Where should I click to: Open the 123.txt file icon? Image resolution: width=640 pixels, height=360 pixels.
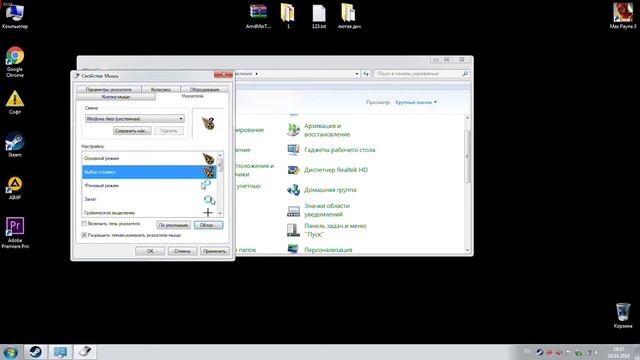[319, 16]
